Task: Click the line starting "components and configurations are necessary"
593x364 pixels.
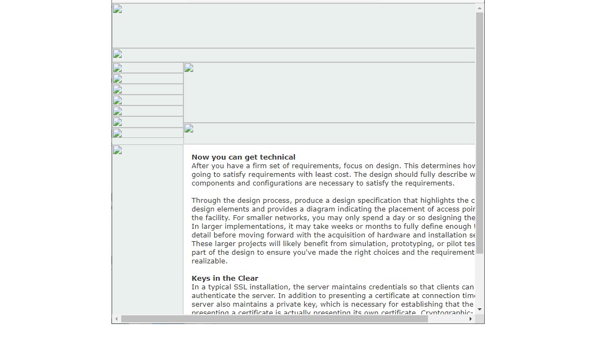Action: click(x=322, y=183)
